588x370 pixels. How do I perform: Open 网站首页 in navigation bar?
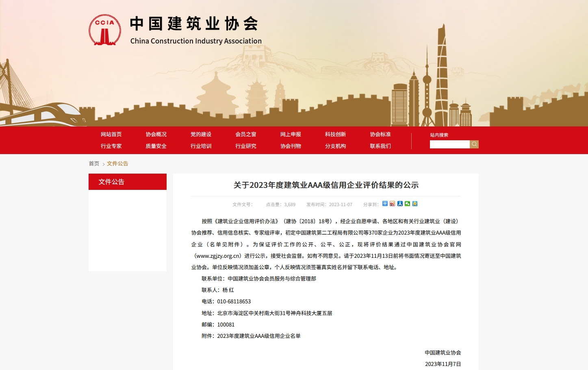pyautogui.click(x=111, y=134)
